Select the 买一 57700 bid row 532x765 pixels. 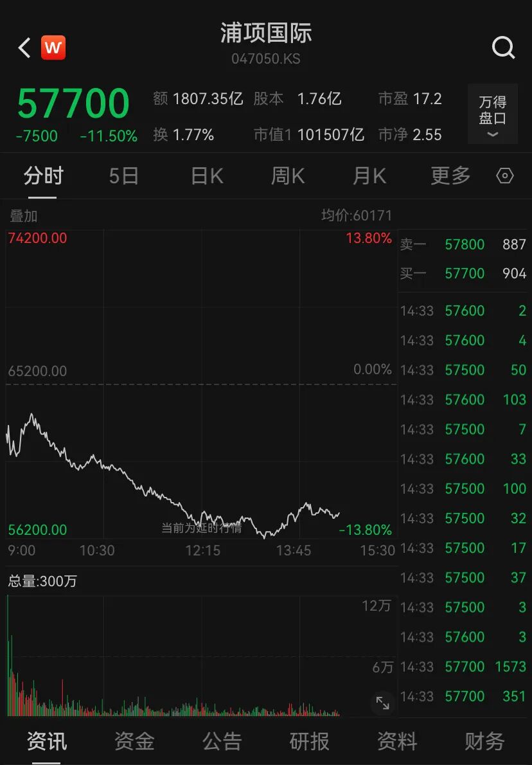(463, 273)
